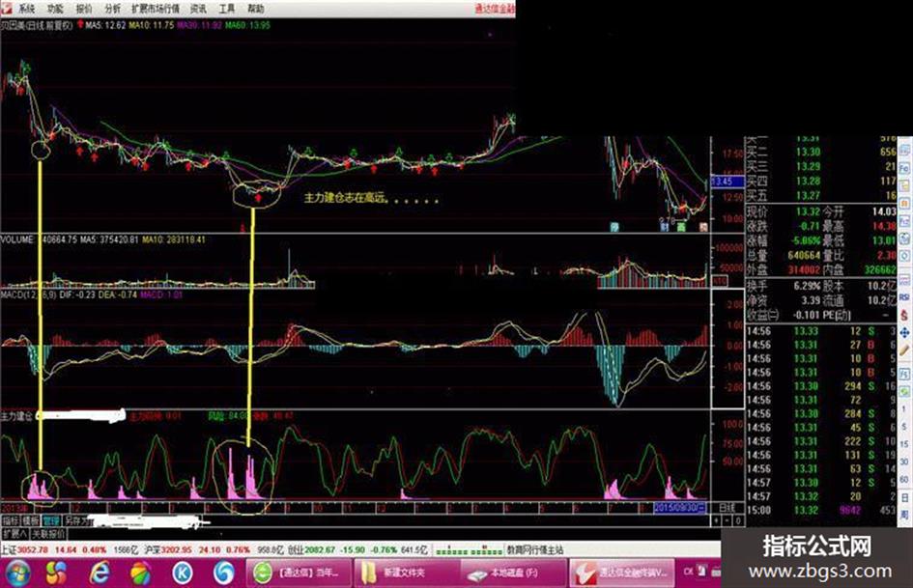
Task: Click the highlighted 2015/09/30 date label
Action: tap(680, 508)
